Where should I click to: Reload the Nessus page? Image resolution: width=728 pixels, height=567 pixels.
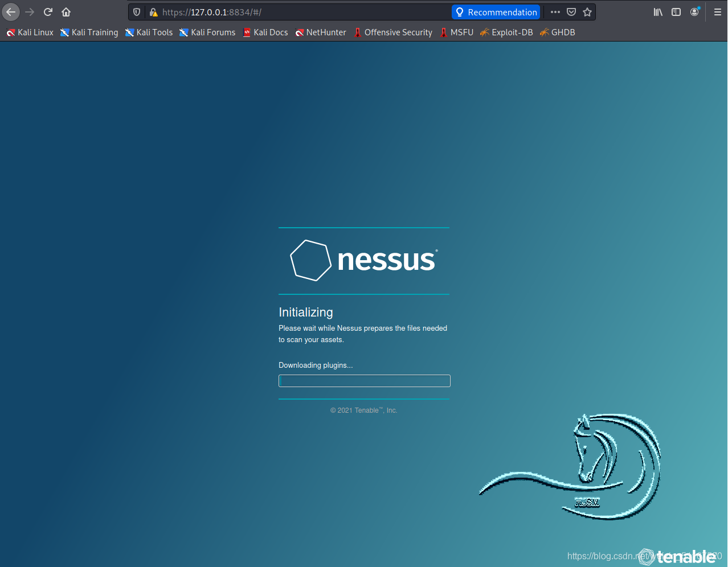48,12
